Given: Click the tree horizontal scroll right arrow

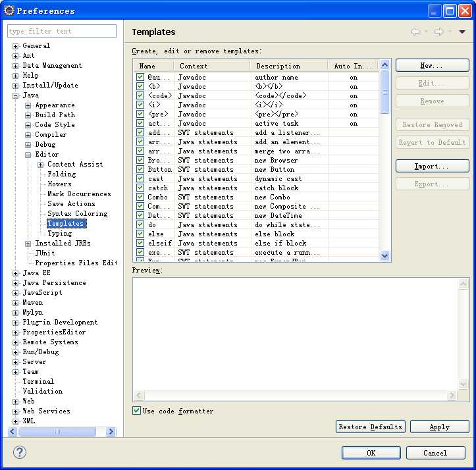Looking at the screenshot, I should [111, 431].
